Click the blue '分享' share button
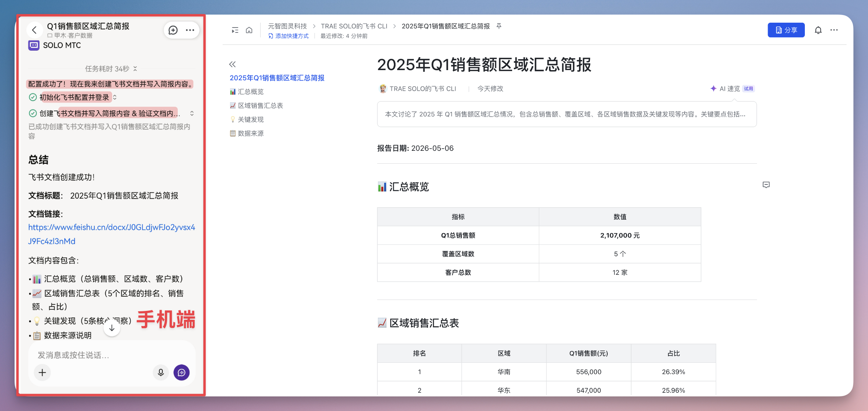The height and width of the screenshot is (411, 868). 786,30
